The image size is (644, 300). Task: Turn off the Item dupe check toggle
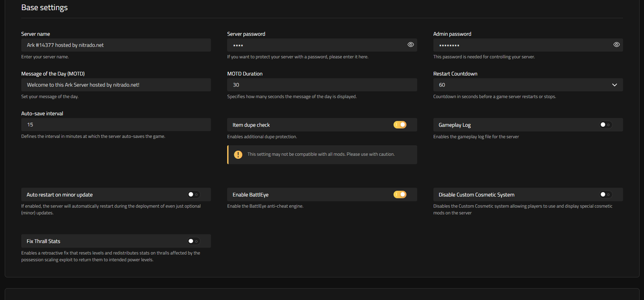(400, 125)
